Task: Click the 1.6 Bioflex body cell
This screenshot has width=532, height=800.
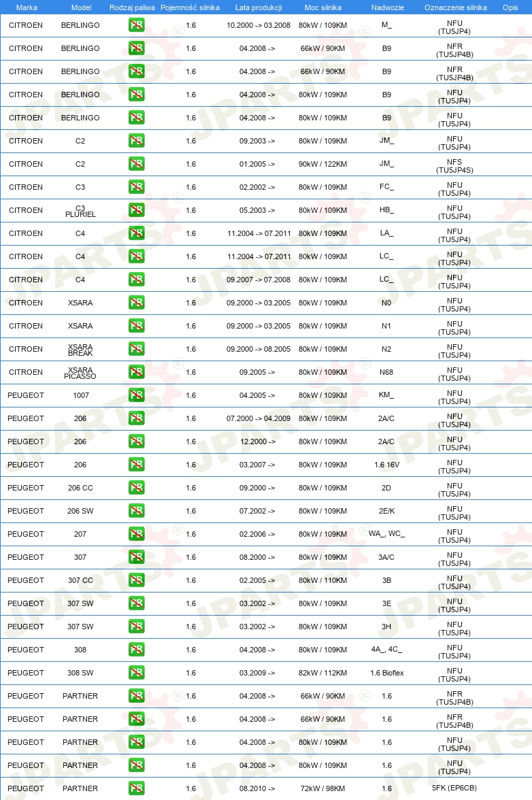Action: pyautogui.click(x=386, y=672)
